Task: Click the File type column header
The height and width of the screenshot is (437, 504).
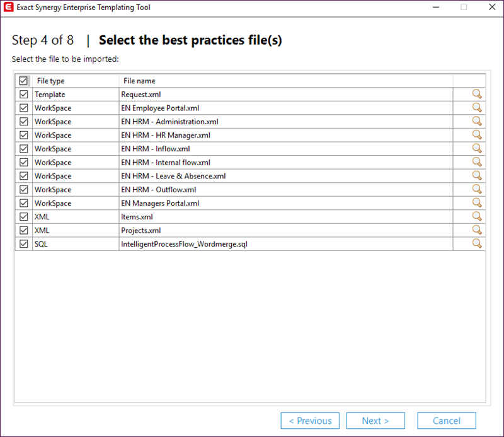Action: 76,81
